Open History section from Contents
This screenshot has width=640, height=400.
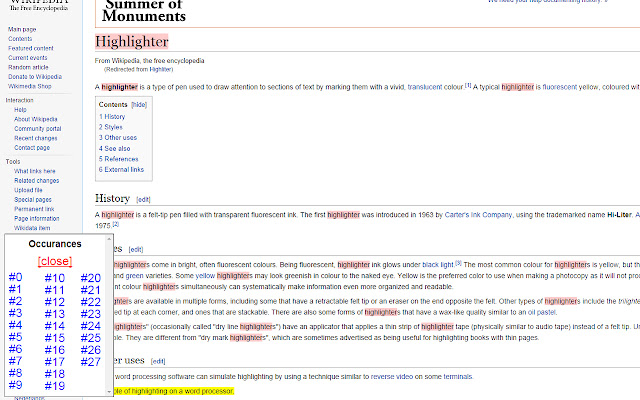(x=112, y=117)
